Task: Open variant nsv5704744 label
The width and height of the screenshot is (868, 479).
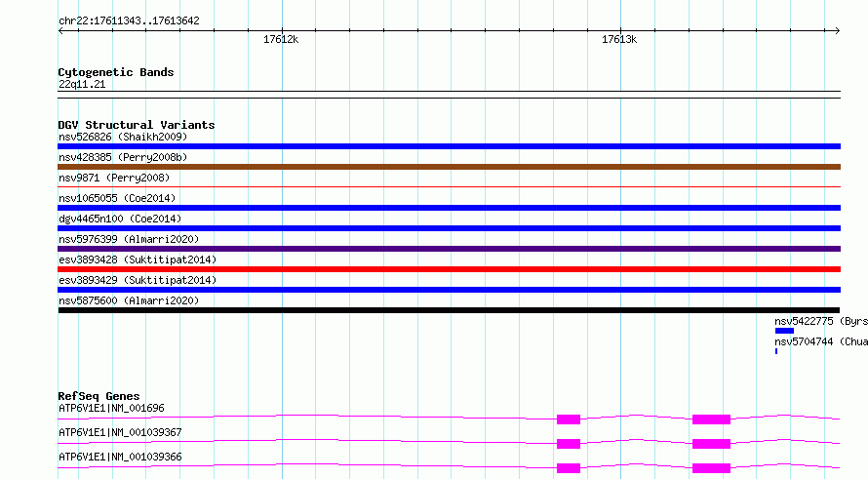Action: [821, 341]
